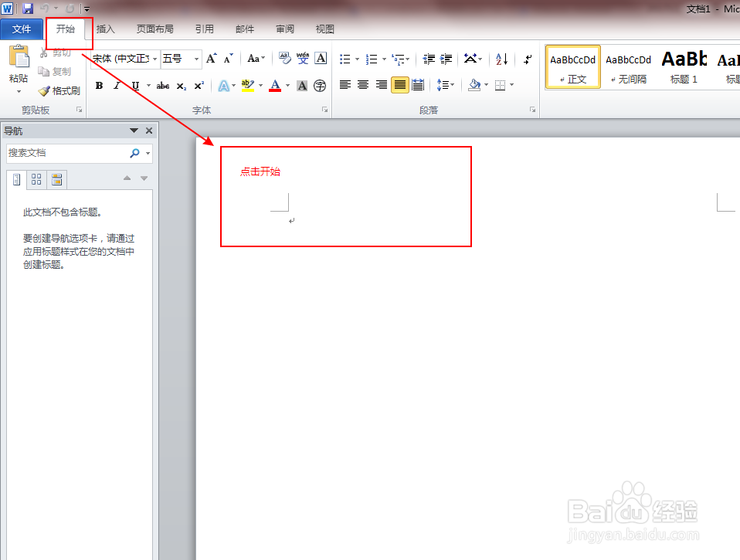Click the Distributed alignment icon
The width and height of the screenshot is (740, 560).
tap(418, 85)
